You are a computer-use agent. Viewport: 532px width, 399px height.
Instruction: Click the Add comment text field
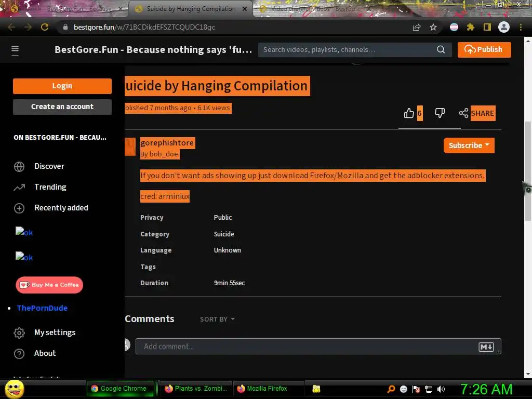pyautogui.click(x=318, y=347)
